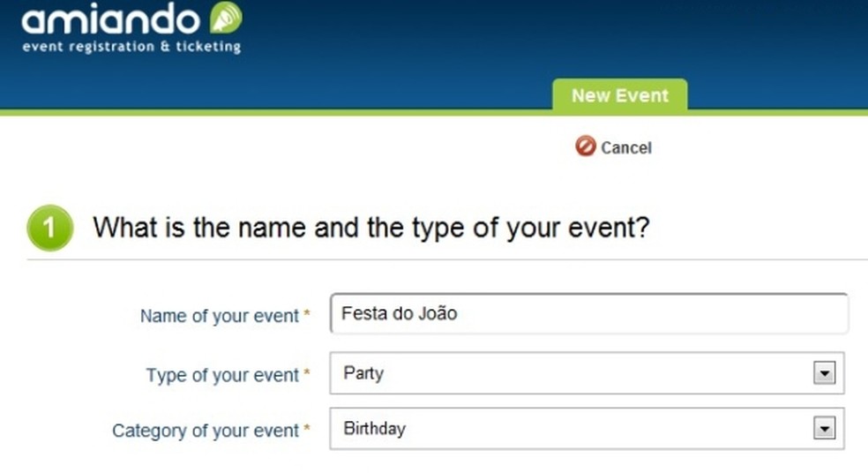Click the asterisk beside Name of your event

tap(307, 314)
